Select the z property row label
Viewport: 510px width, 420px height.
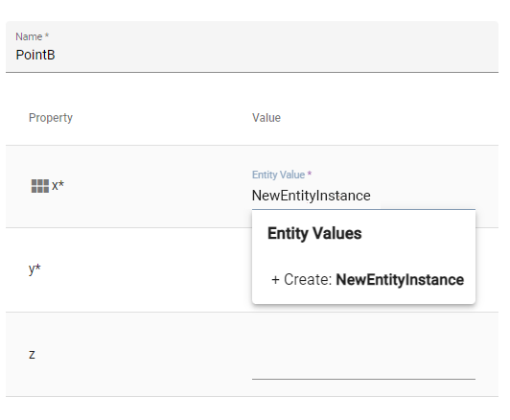click(32, 354)
